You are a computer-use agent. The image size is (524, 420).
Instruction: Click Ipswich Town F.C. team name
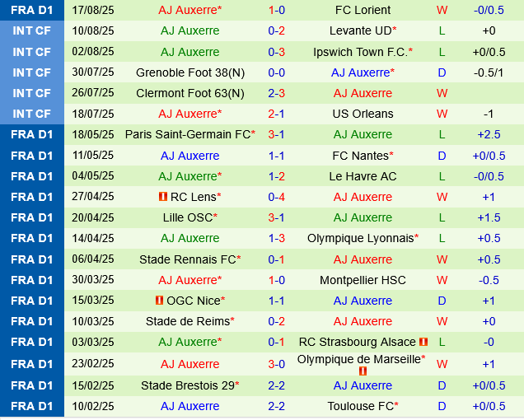point(359,51)
